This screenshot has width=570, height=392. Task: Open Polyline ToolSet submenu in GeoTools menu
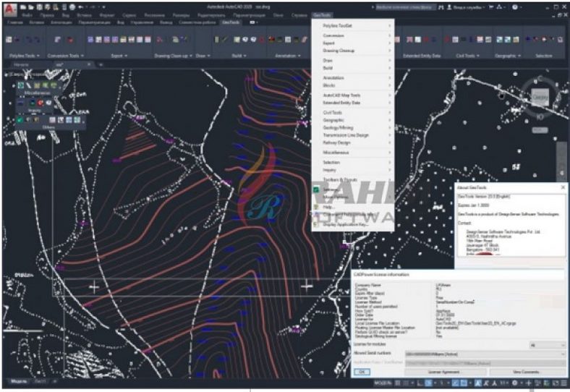click(352, 26)
